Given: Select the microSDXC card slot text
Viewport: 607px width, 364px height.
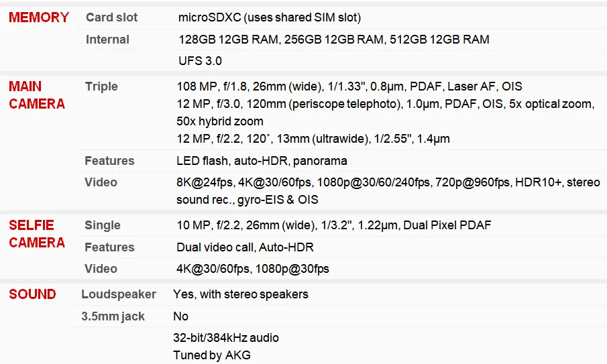Looking at the screenshot, I should click(x=270, y=17).
